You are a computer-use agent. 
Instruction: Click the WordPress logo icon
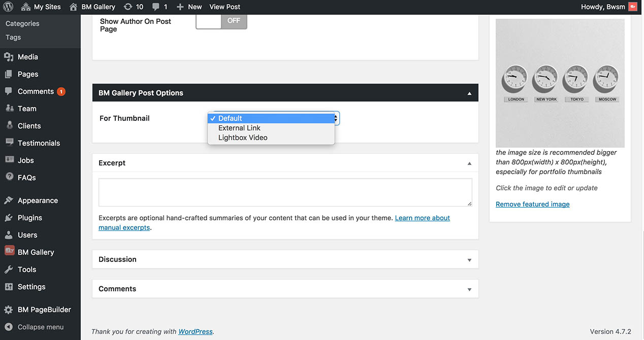(x=8, y=7)
